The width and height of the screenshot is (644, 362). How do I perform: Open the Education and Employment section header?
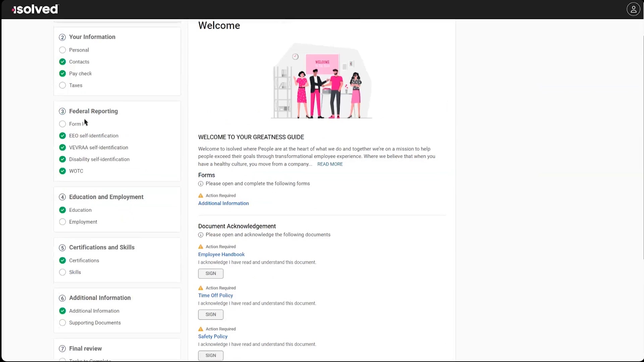click(x=106, y=197)
